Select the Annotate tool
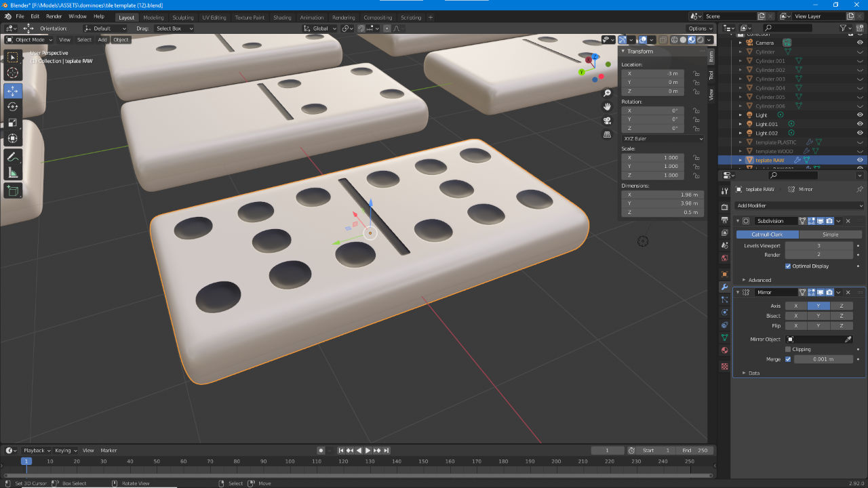Image resolution: width=868 pixels, height=488 pixels. click(x=13, y=157)
